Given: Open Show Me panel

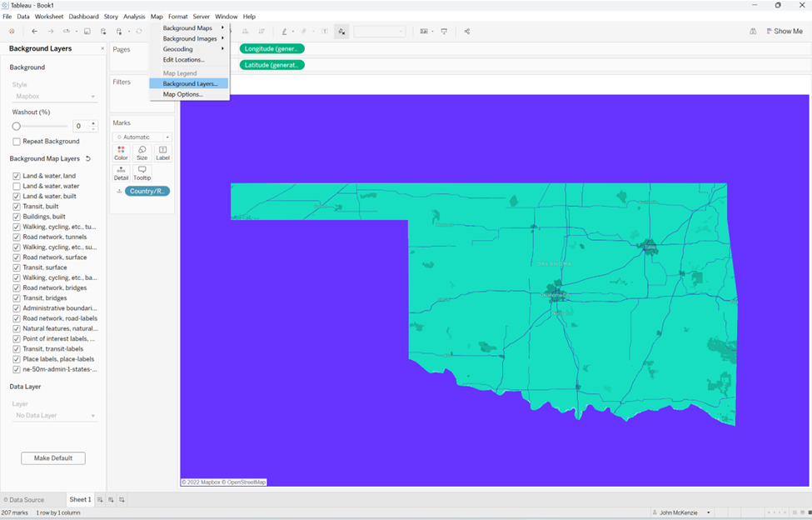Looking at the screenshot, I should (785, 32).
